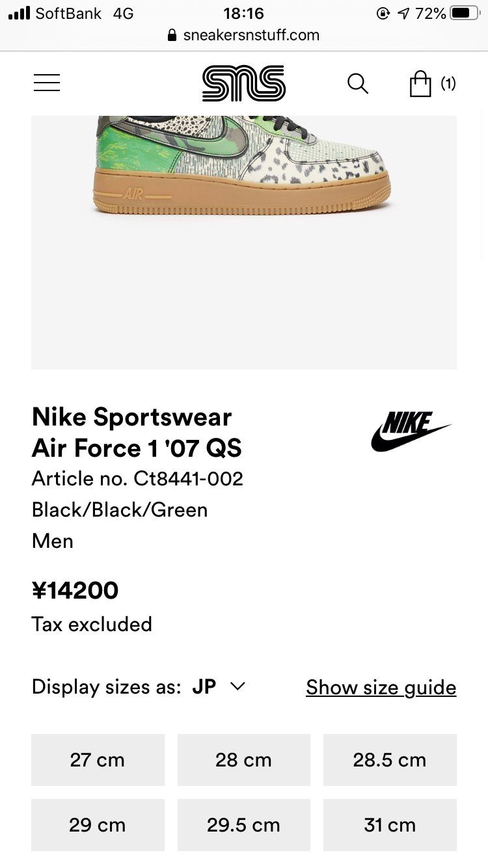Tap the location arrow status icon
The height and width of the screenshot is (868, 488).
point(403,13)
